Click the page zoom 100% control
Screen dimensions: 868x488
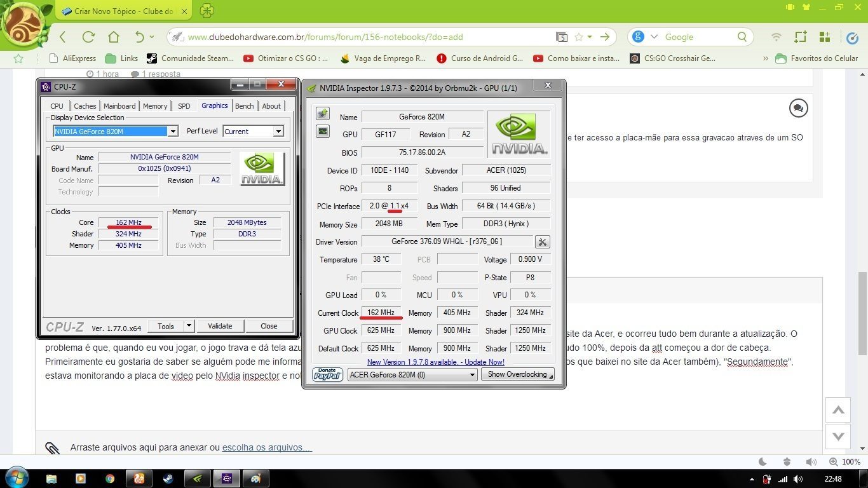[x=845, y=462]
